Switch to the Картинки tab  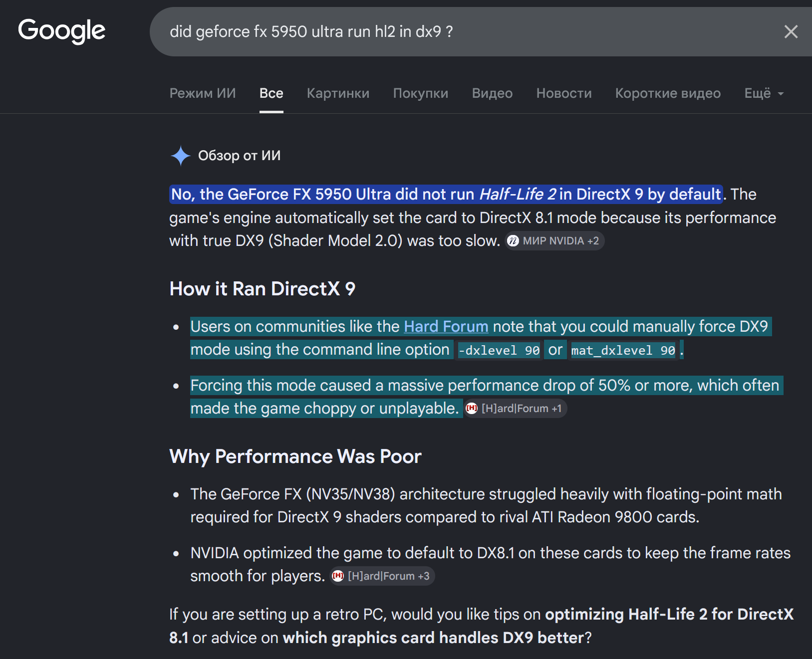[338, 93]
